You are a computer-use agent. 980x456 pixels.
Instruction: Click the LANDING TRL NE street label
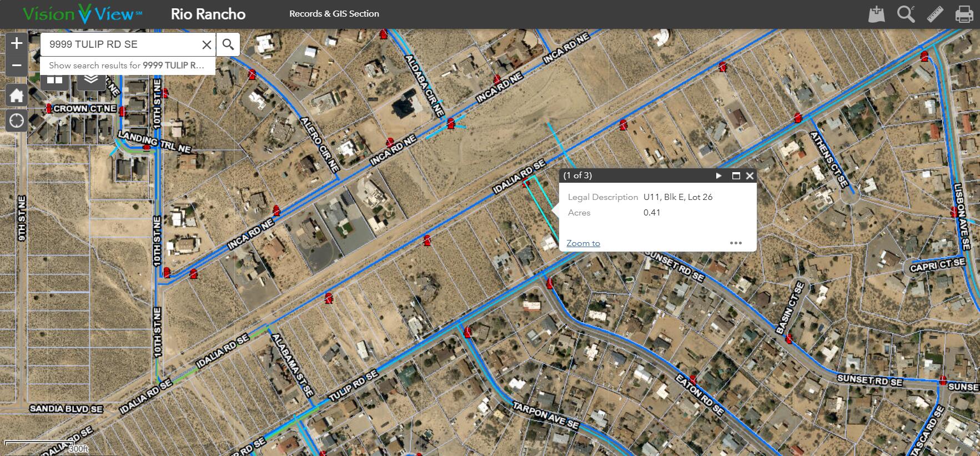[155, 142]
